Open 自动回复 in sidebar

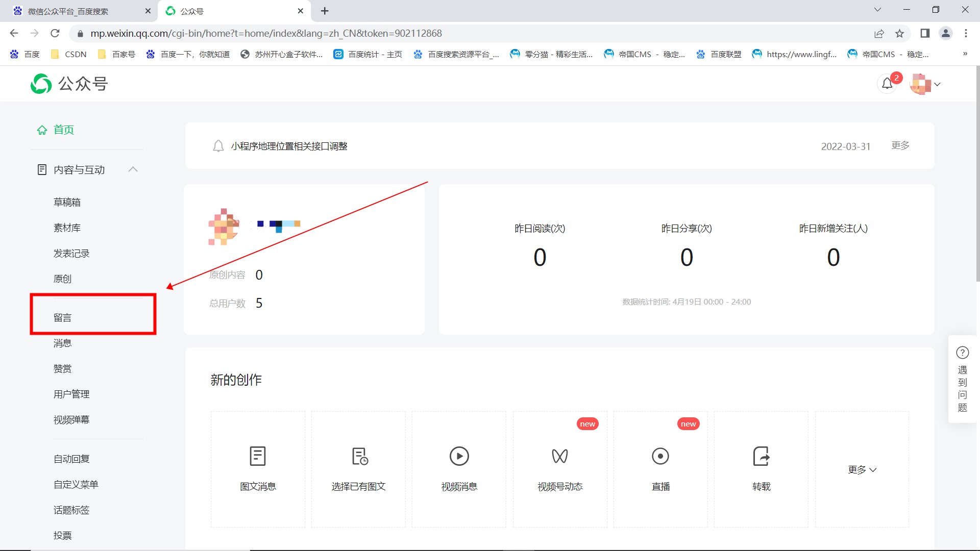pos(71,459)
